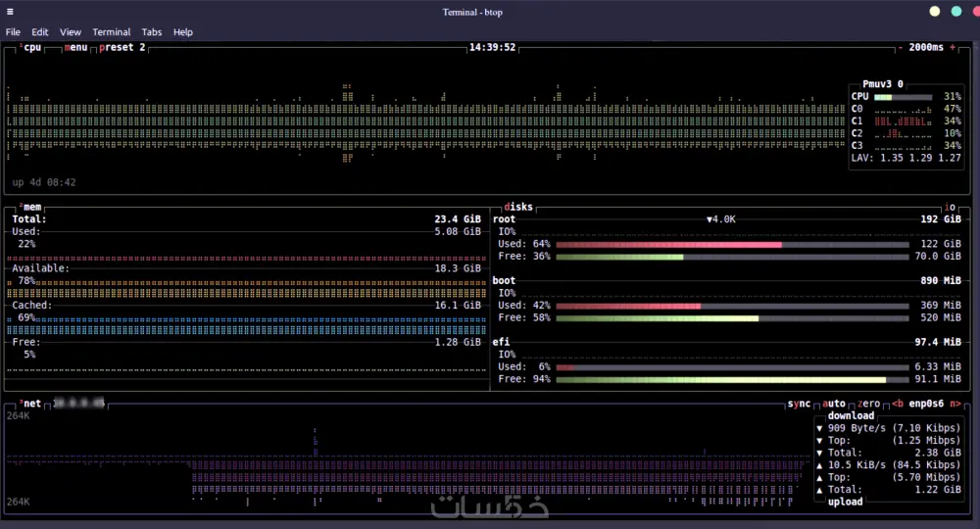Select the efi disk name
Viewport: 980px width, 529px height.
point(501,342)
